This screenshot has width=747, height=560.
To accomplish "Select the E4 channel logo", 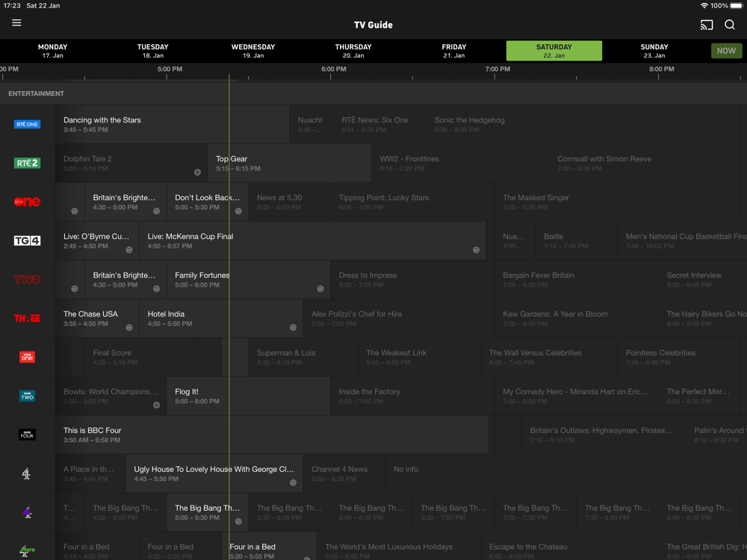I will click(x=27, y=512).
